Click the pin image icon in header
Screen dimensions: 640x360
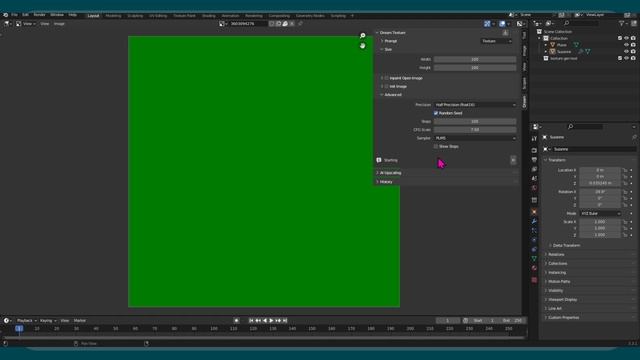(300, 24)
